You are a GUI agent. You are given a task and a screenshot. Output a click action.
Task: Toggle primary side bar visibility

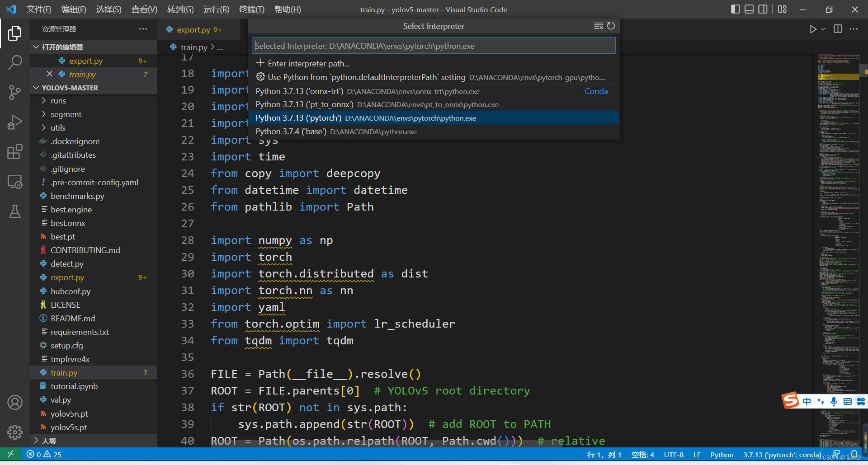tap(735, 9)
